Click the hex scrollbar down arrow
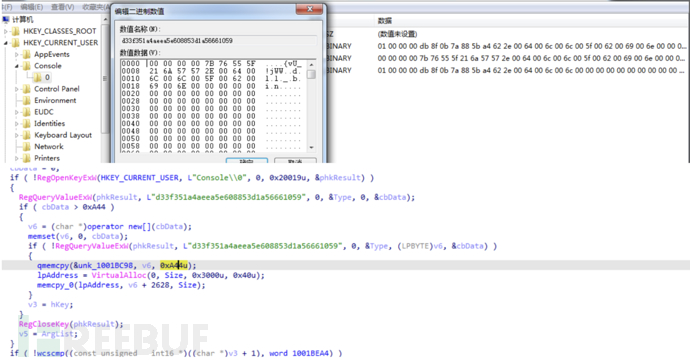The width and height of the screenshot is (690, 364). (x=312, y=147)
